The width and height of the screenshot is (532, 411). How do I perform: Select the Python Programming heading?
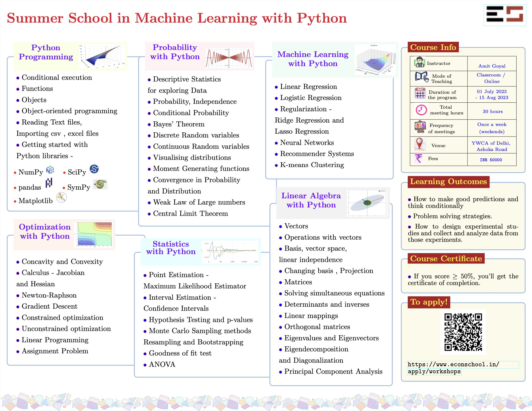(46, 52)
